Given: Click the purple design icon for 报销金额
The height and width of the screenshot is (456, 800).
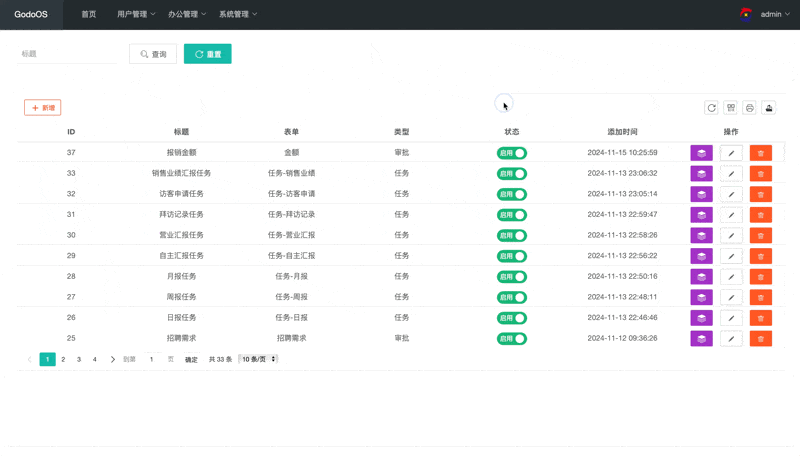Looking at the screenshot, I should (701, 153).
